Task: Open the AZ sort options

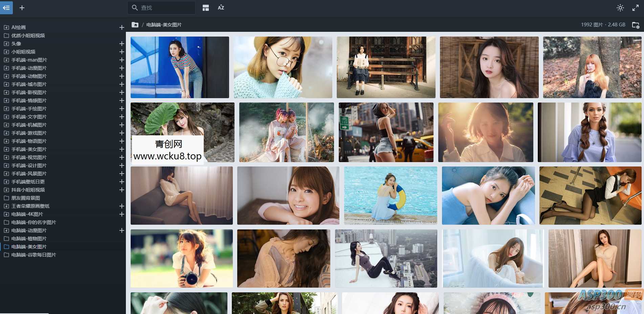Action: [x=221, y=8]
